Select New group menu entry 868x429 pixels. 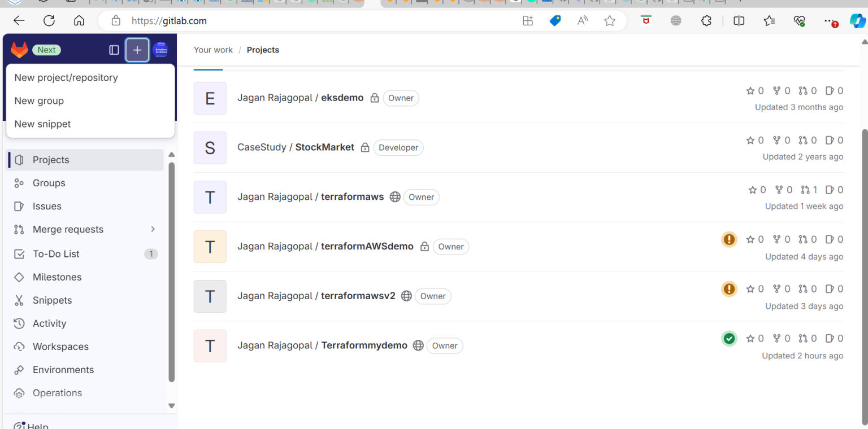(x=39, y=100)
